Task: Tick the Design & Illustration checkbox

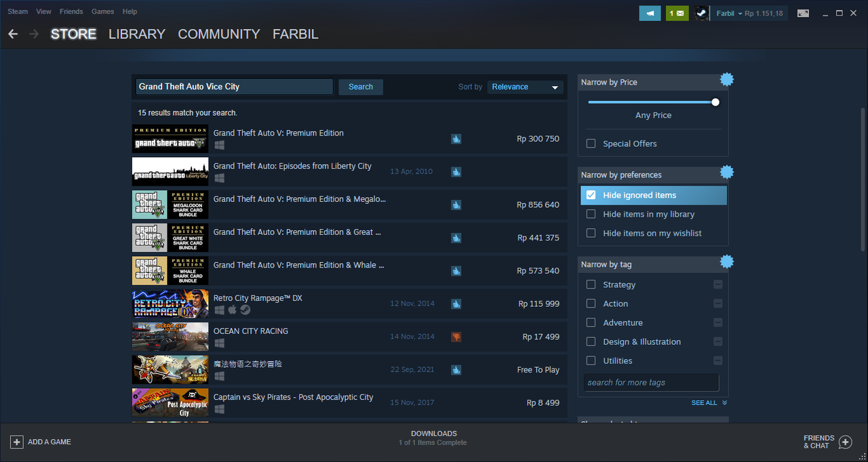Action: coord(591,341)
